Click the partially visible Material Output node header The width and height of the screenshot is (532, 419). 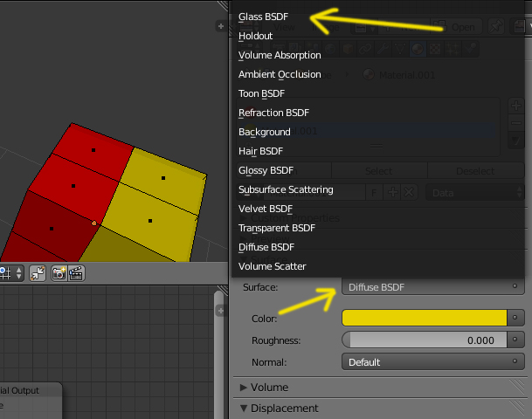[31, 390]
